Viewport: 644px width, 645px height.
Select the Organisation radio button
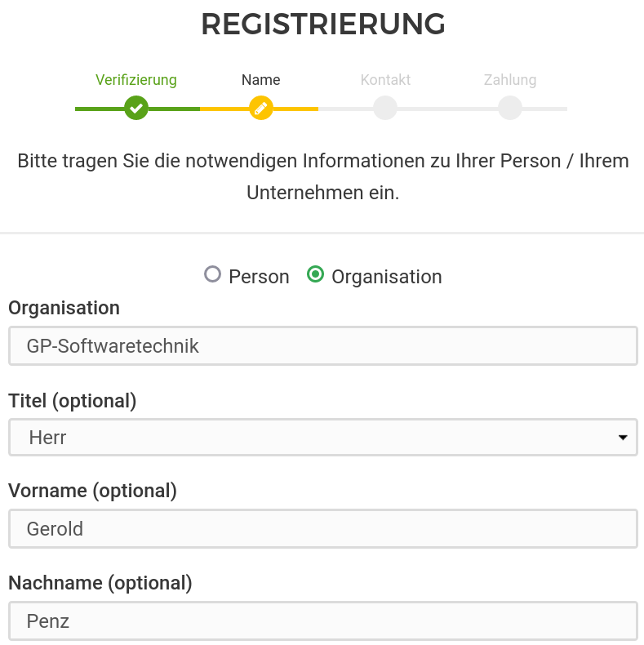click(315, 275)
